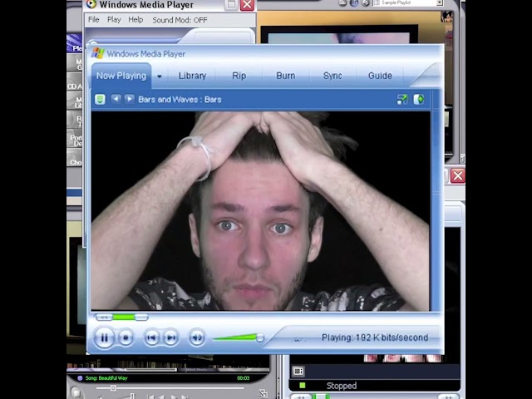Switch to the Rip tab
The image size is (532, 399).
[x=239, y=76]
